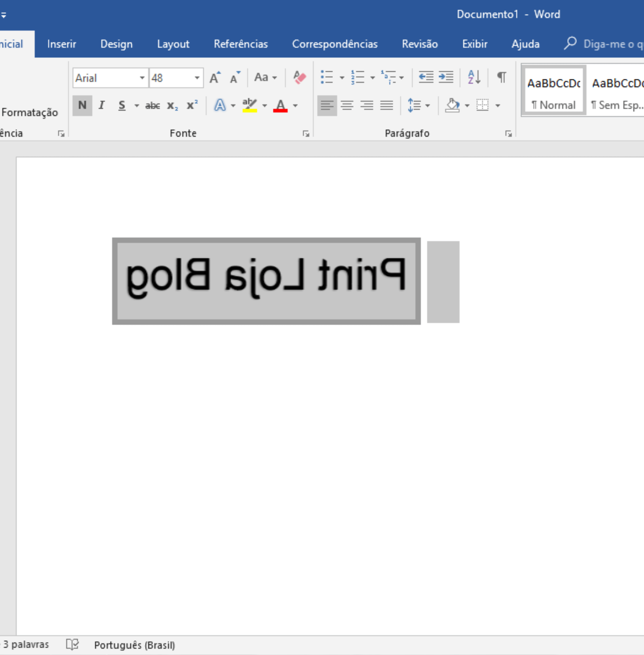Click the Decrease Indent icon
The width and height of the screenshot is (644, 655).
(426, 77)
